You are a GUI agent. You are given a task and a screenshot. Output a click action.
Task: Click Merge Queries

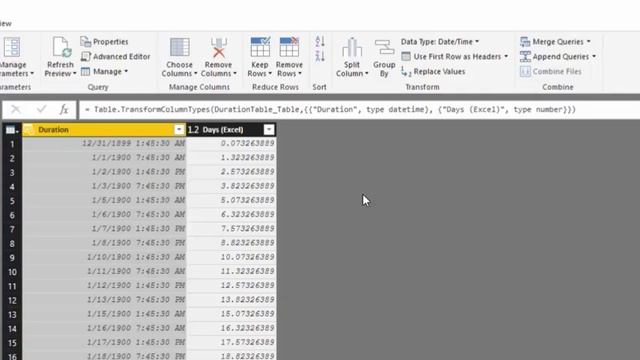[x=553, y=42]
